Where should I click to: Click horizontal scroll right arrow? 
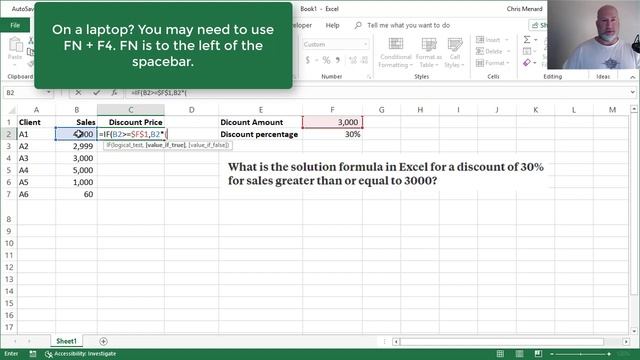(626, 341)
